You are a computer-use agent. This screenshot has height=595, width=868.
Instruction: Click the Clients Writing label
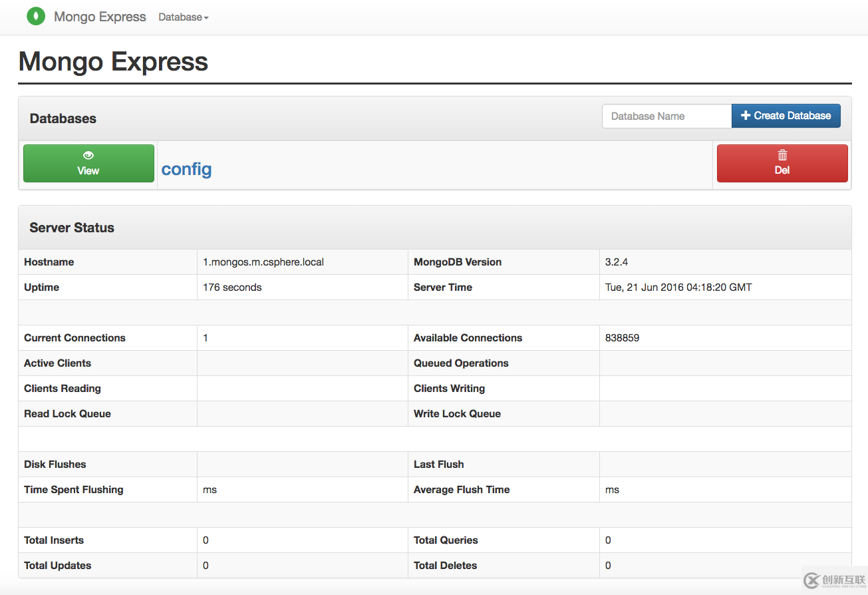449,389
